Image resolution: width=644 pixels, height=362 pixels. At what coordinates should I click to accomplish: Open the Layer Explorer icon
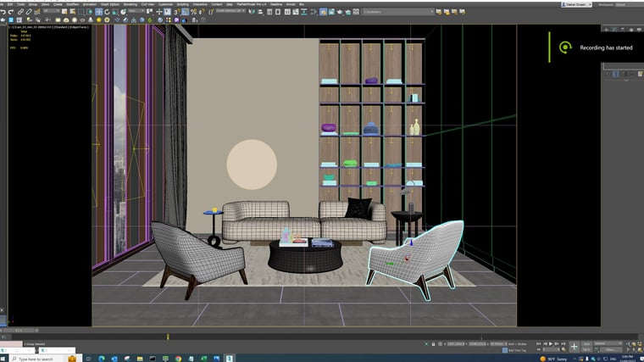coord(278,12)
